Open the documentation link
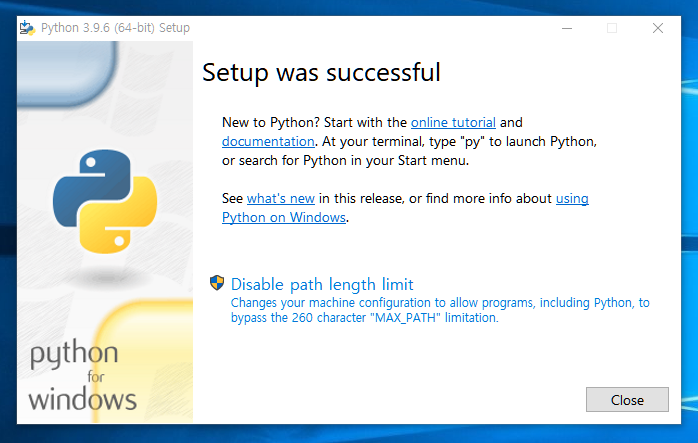698x443 pixels. click(268, 142)
